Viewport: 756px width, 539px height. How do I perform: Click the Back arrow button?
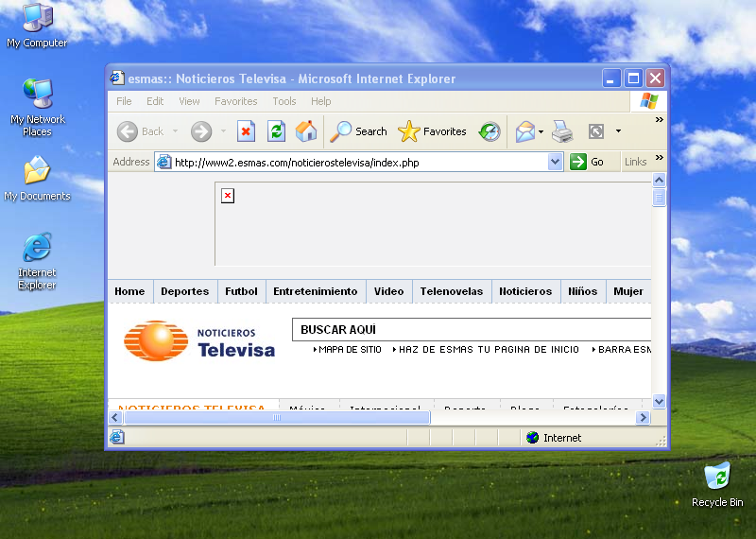(128, 131)
